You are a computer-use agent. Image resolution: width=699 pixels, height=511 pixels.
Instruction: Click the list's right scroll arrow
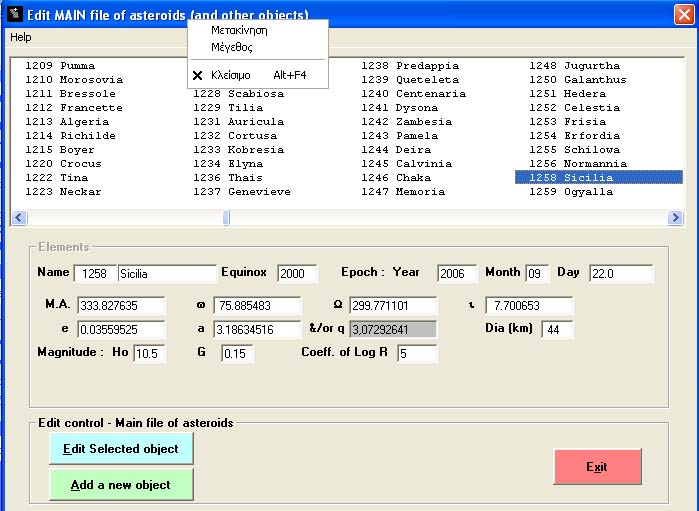click(x=675, y=218)
